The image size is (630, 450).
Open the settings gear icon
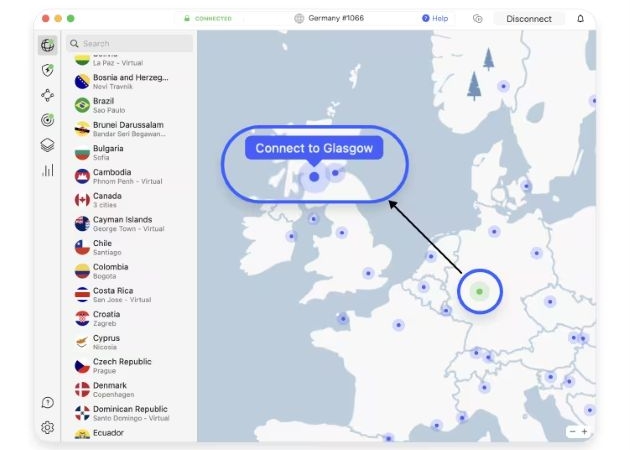[x=47, y=427]
